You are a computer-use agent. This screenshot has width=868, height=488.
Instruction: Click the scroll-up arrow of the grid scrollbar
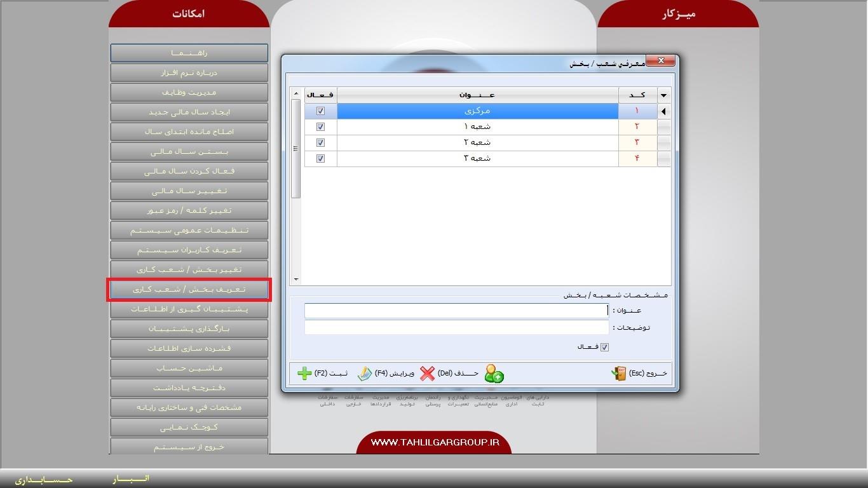(x=295, y=95)
